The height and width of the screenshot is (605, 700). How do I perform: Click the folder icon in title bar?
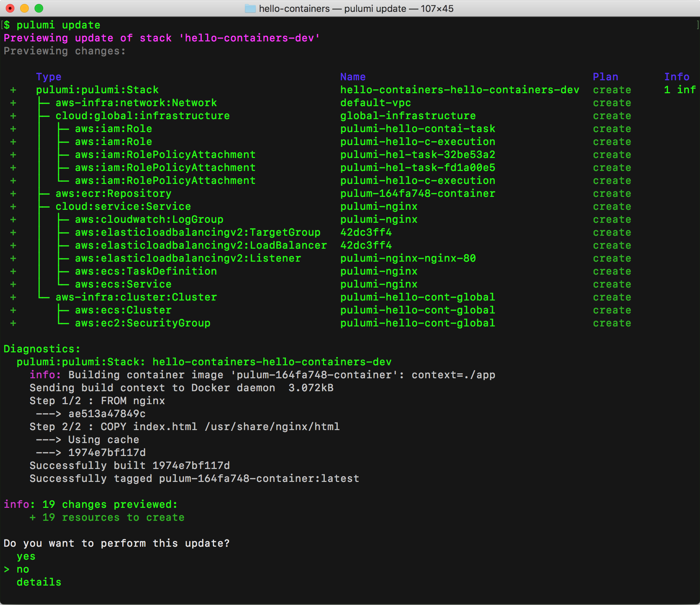(x=250, y=8)
